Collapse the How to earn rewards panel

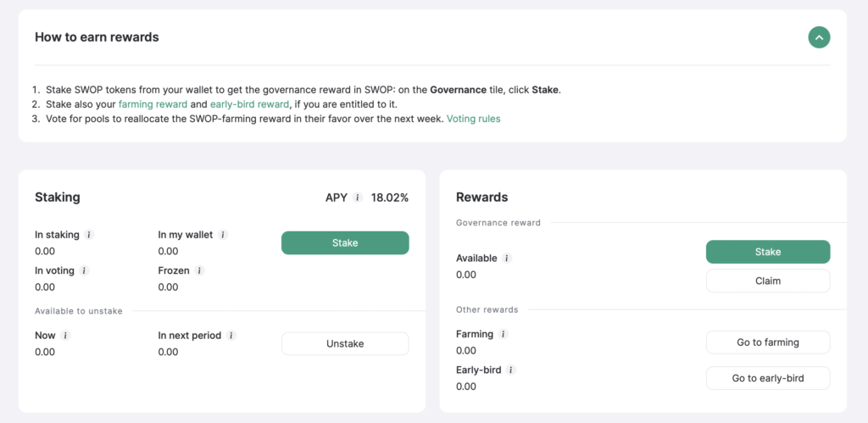coord(819,37)
